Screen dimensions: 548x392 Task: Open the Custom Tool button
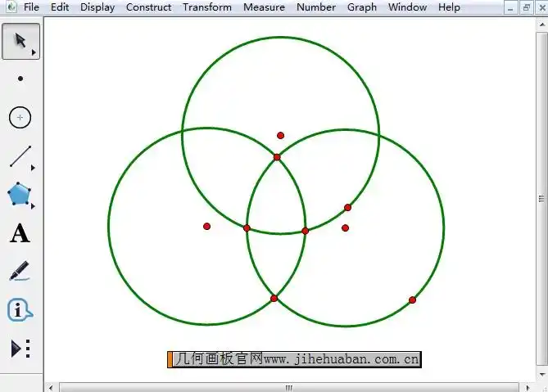(x=20, y=349)
